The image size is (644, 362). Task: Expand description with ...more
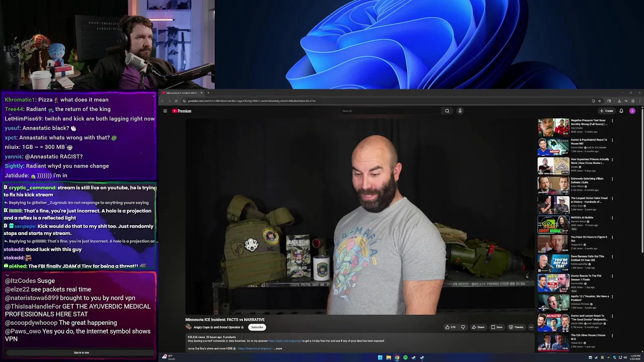tap(278, 348)
